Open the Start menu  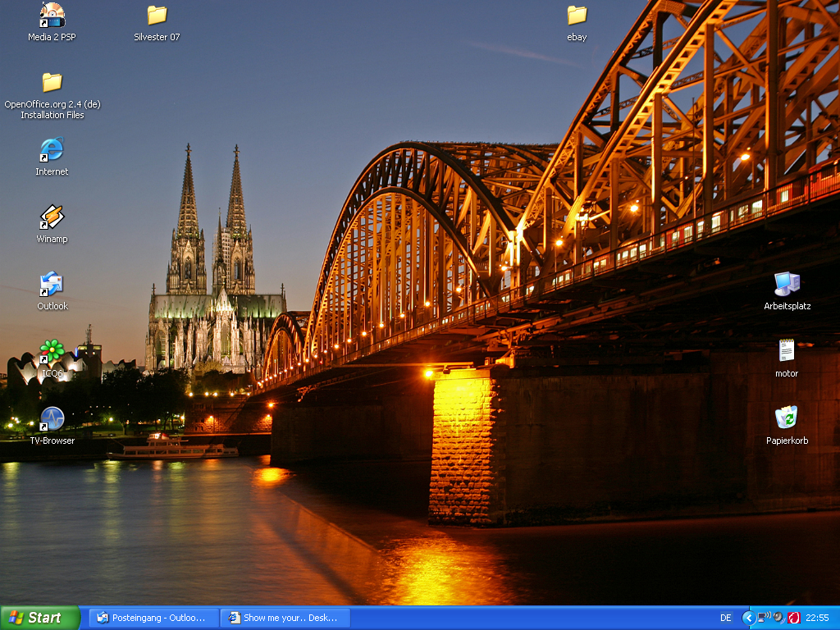click(39, 618)
